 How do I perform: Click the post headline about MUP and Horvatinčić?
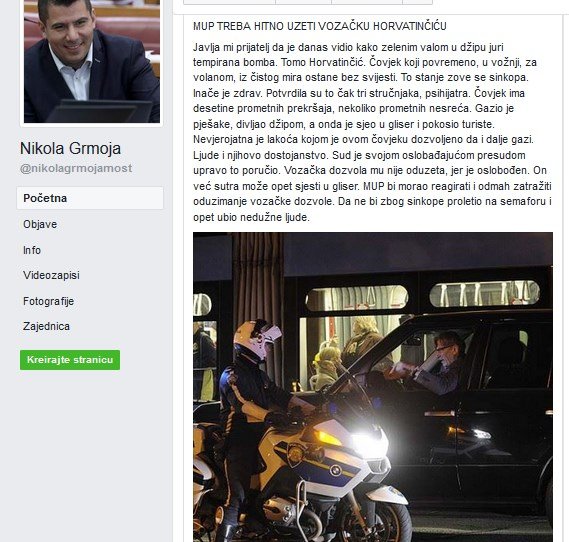coord(320,26)
